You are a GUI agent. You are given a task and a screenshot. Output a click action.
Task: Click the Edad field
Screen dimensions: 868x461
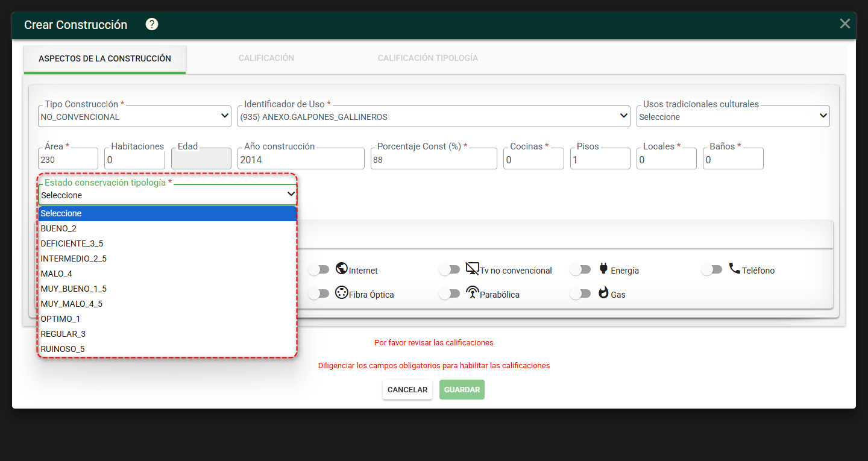click(201, 158)
